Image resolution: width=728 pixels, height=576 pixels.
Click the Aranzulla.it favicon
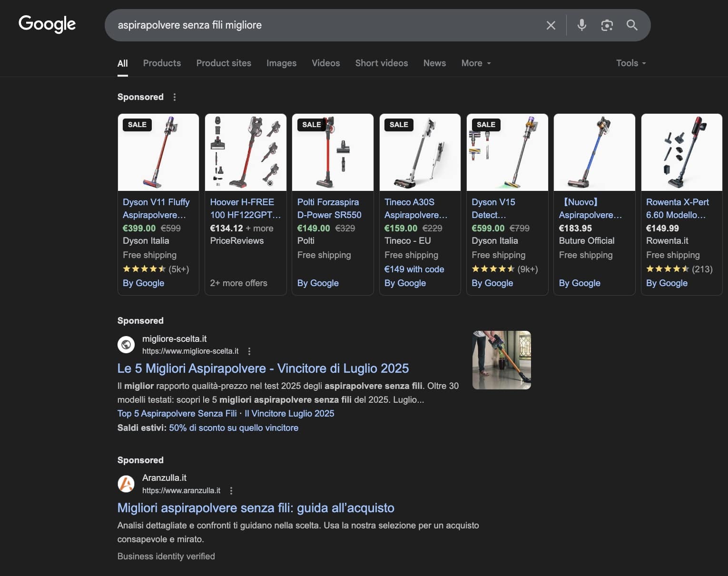pyautogui.click(x=126, y=484)
